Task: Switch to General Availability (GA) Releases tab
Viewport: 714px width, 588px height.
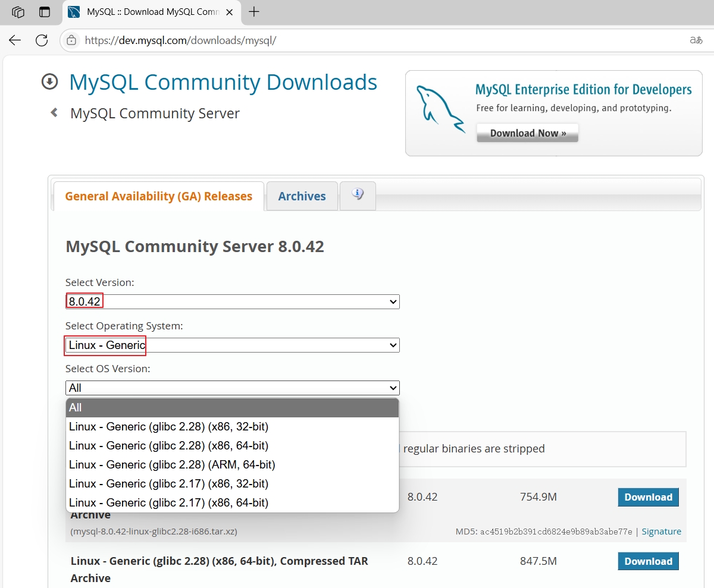Action: [x=158, y=196]
